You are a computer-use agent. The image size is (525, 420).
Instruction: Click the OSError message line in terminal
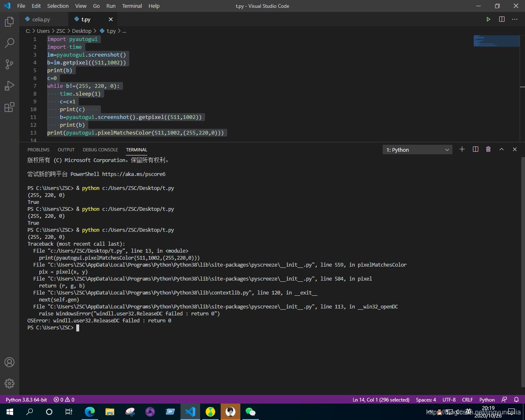click(x=99, y=320)
